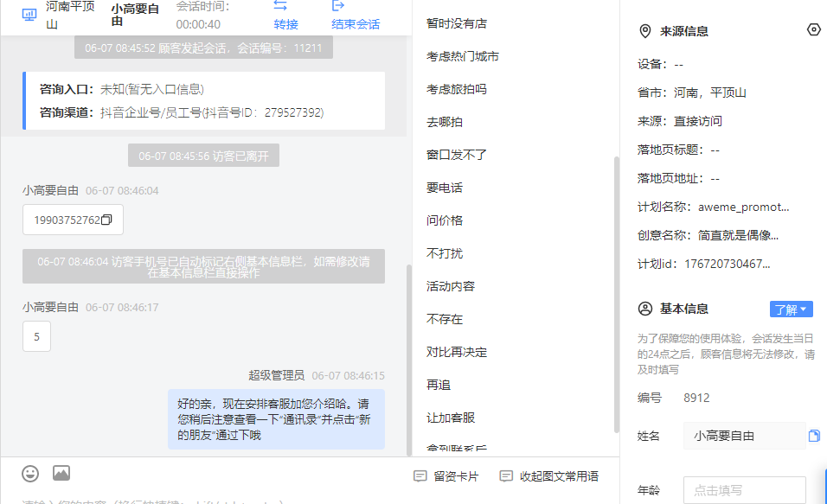Viewport: 827px width, 504px height.
Task: Click the 计划id value 176720730467...
Action: (727, 265)
